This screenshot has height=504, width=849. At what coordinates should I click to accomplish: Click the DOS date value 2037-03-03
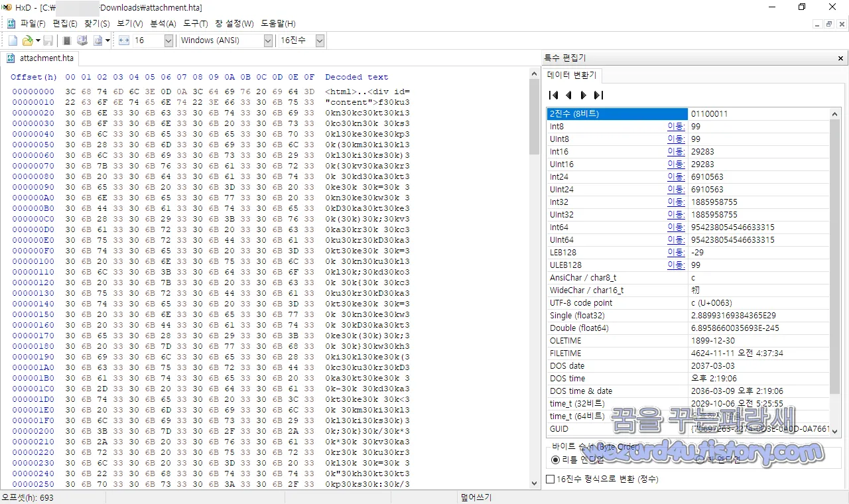(712, 366)
